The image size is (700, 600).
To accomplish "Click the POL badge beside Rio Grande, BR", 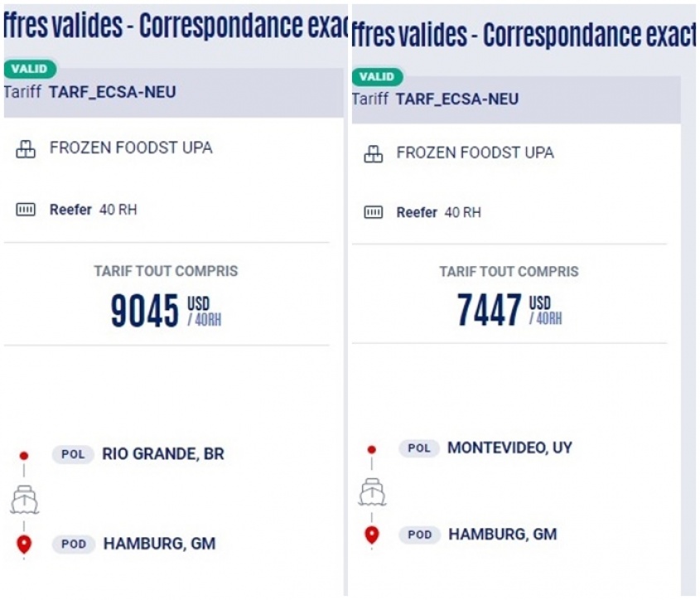I will pos(73,454).
